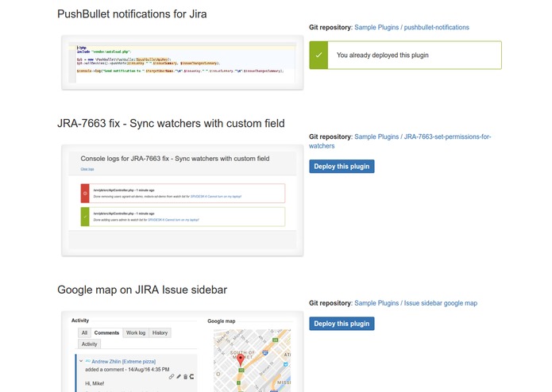Screen dimensions: 552x392
Task: Select the Comments tab under Activity
Action: (106, 333)
